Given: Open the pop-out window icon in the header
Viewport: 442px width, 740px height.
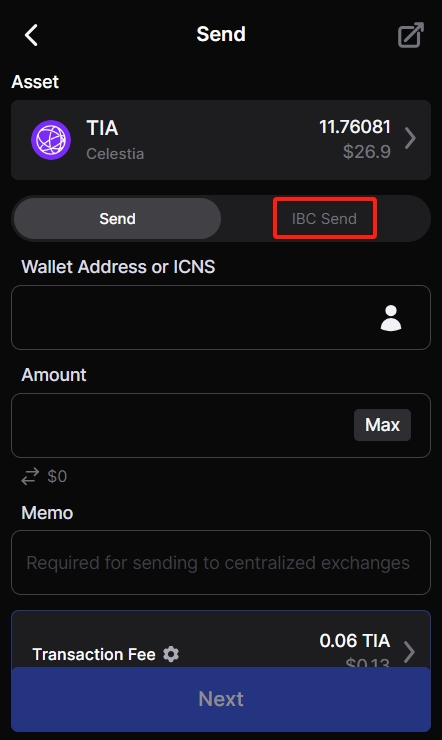Looking at the screenshot, I should (x=410, y=35).
